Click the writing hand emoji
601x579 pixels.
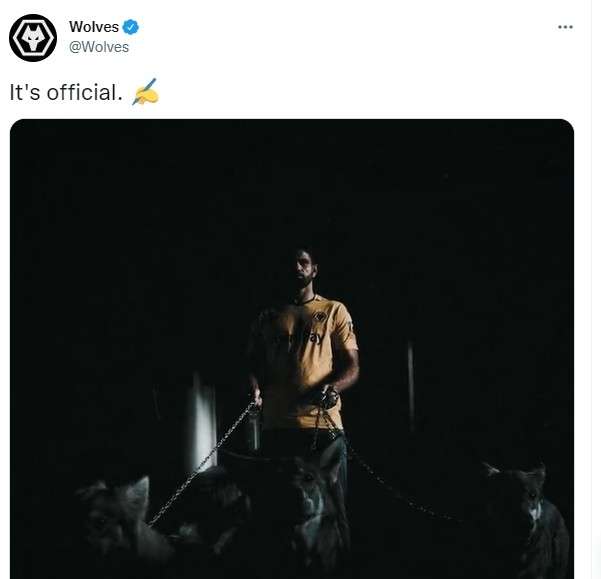pos(145,93)
